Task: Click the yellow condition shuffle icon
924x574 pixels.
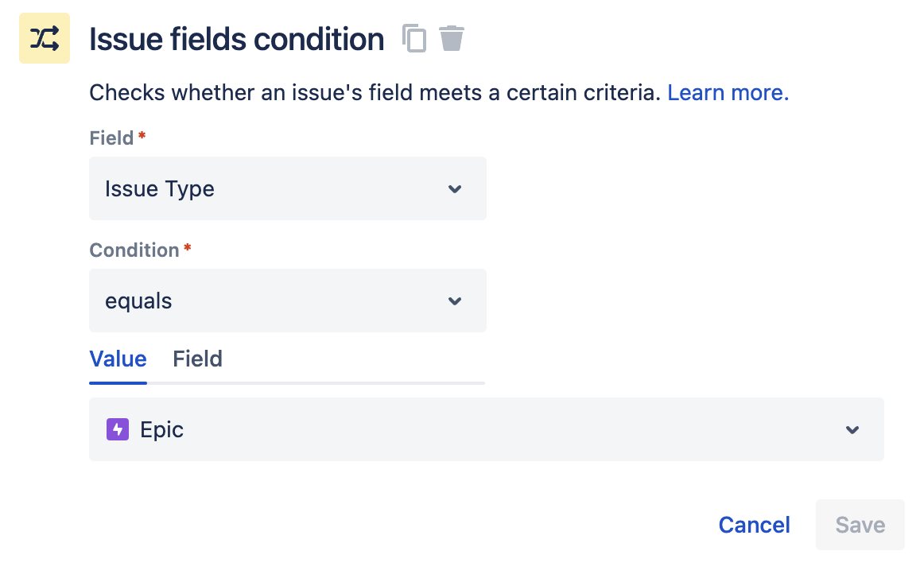Action: point(45,38)
